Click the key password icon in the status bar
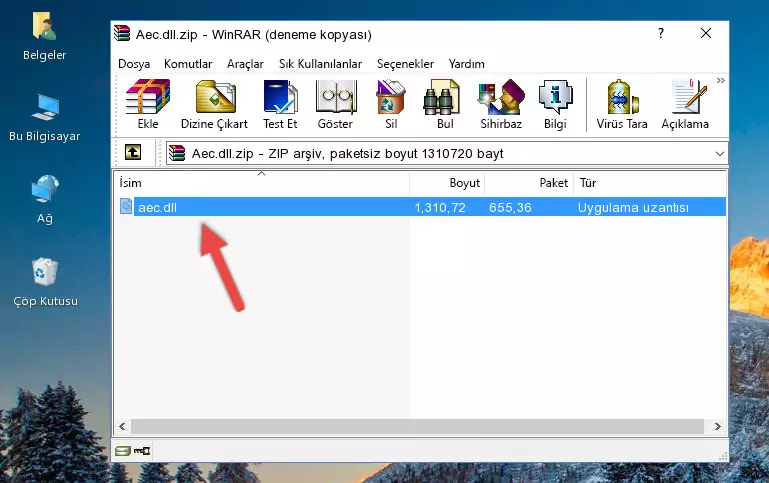This screenshot has width=769, height=483. (x=142, y=451)
